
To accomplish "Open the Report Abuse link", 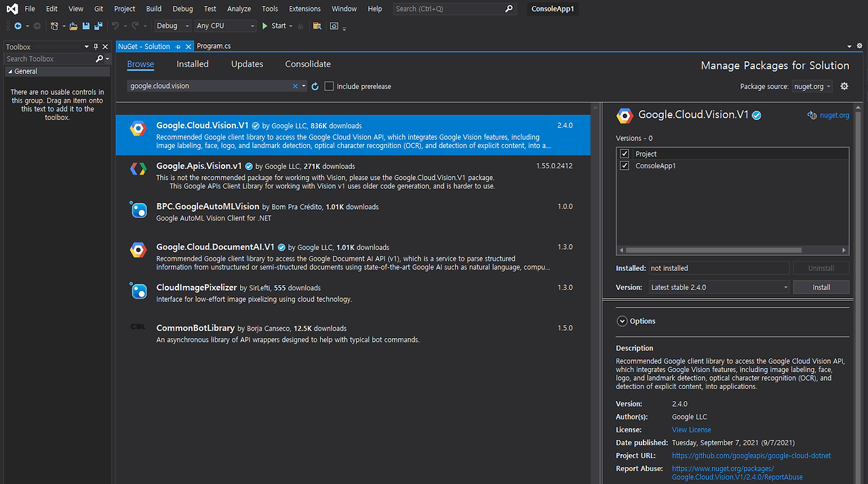I will [x=737, y=473].
